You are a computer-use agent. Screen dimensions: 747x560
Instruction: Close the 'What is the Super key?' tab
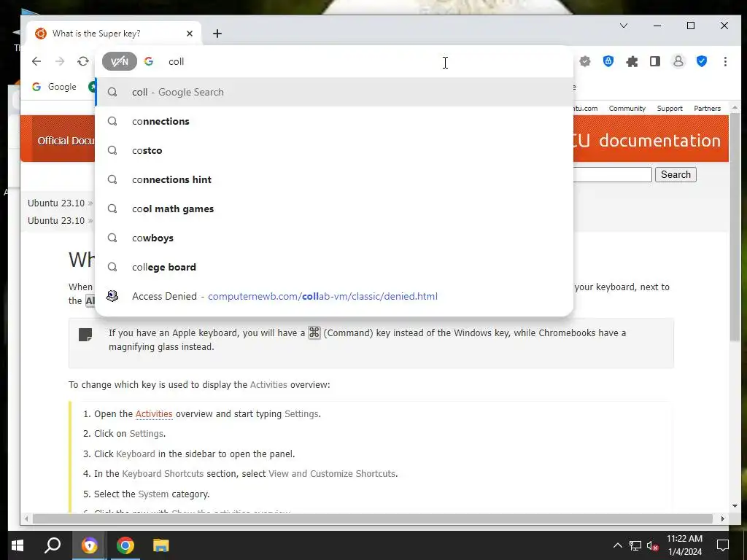pos(190,34)
